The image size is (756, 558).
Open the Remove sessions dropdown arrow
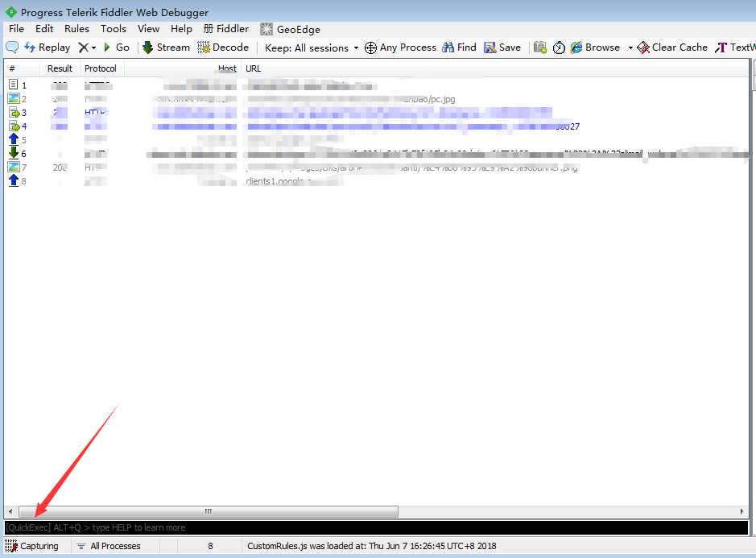[93, 48]
